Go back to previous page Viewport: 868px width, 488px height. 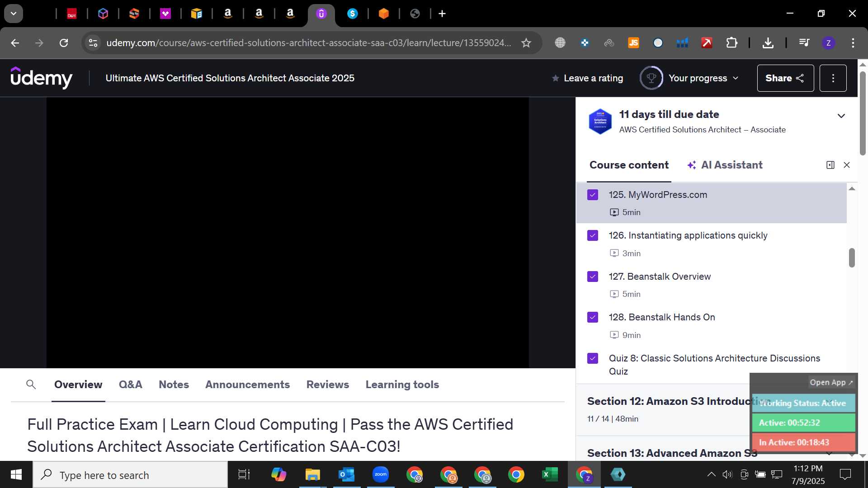pos(15,43)
